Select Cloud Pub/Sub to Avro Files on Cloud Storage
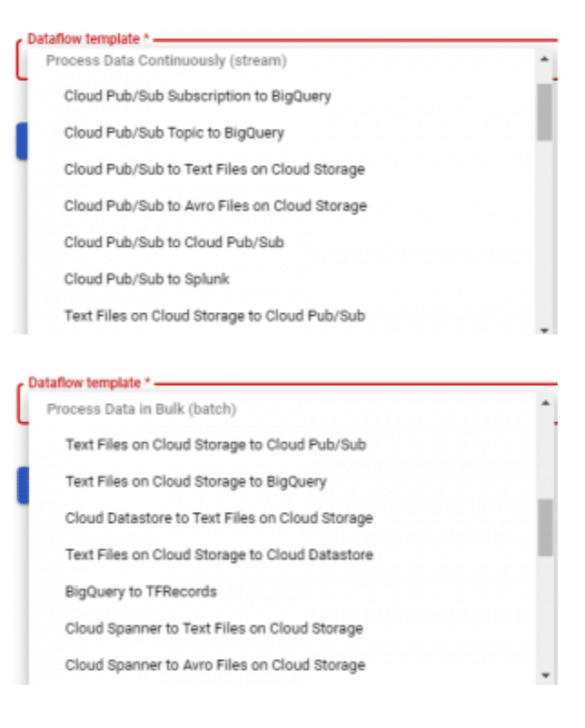Viewport: 585px width, 728px height. click(214, 206)
